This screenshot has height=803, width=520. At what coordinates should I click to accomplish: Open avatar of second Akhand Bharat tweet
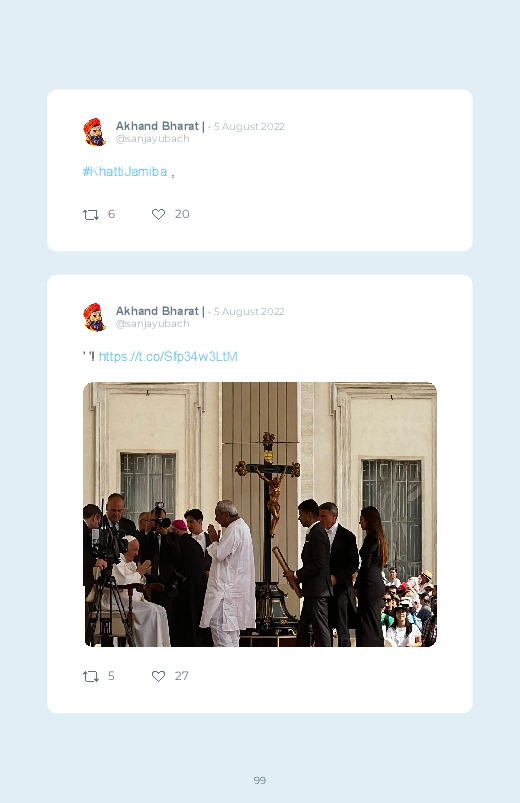coord(95,317)
